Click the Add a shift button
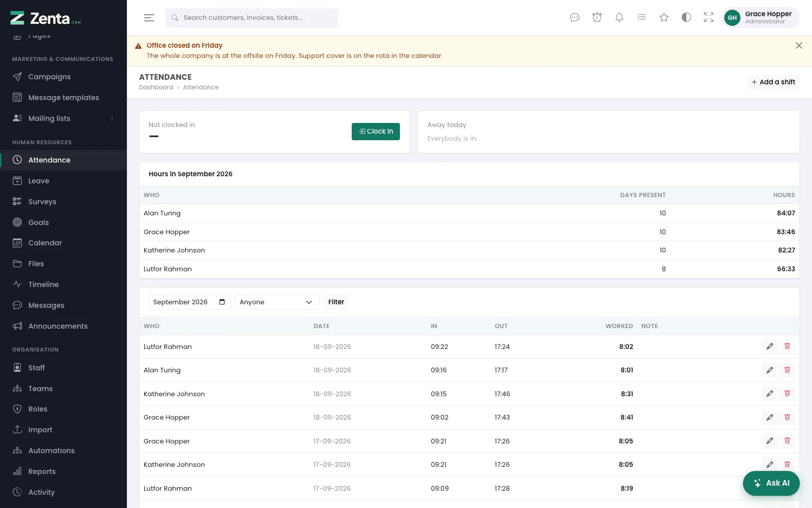This screenshot has height=508, width=812. 773,82
